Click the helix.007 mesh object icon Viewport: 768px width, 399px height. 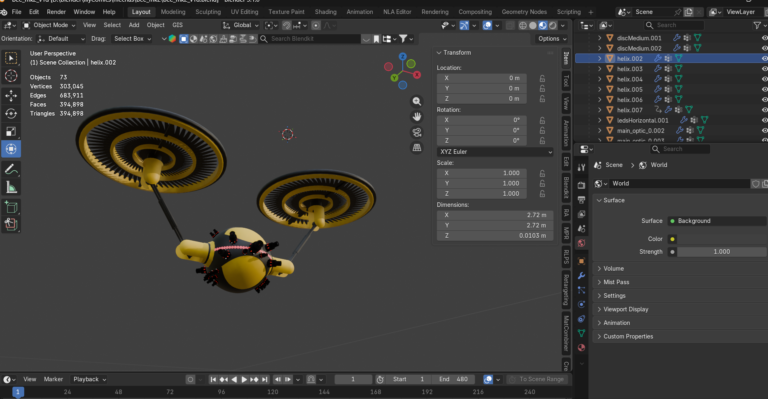610,110
